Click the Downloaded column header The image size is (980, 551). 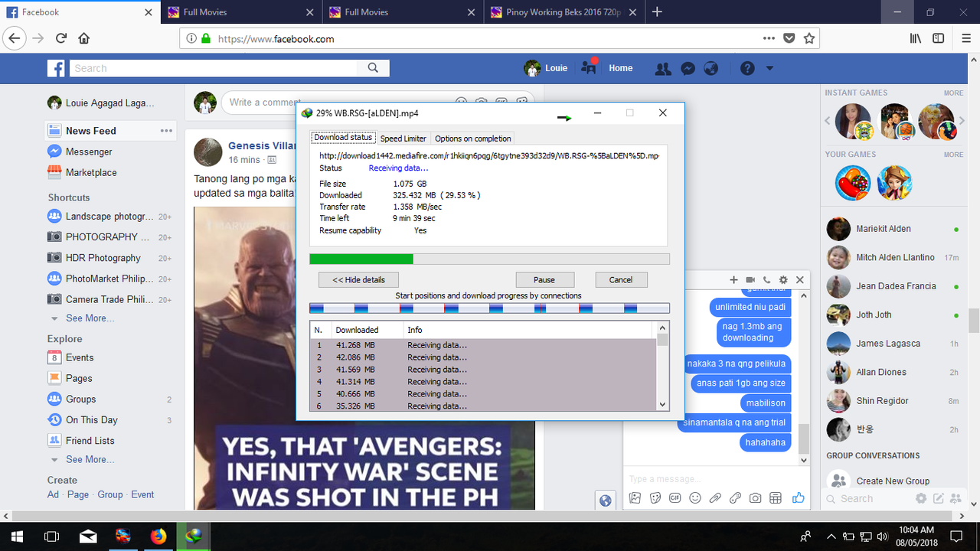(x=368, y=330)
